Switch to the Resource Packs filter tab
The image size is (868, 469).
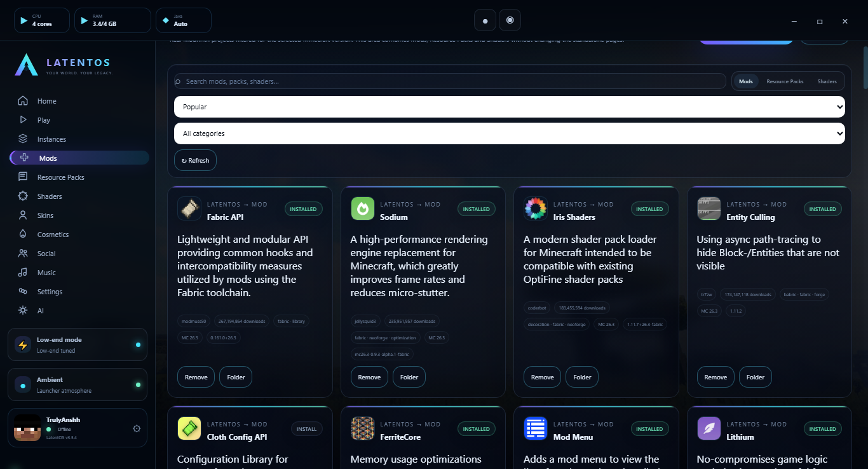[x=785, y=81]
